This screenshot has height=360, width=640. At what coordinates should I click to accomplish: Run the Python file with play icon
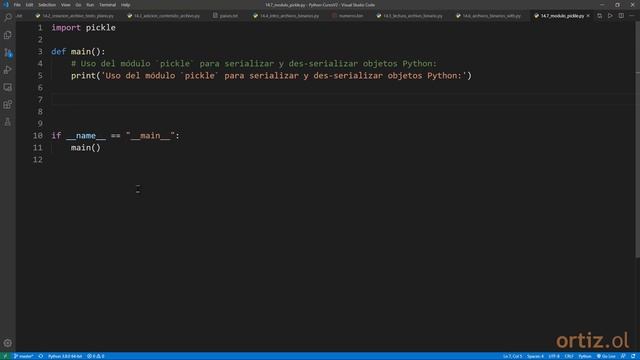610,16
